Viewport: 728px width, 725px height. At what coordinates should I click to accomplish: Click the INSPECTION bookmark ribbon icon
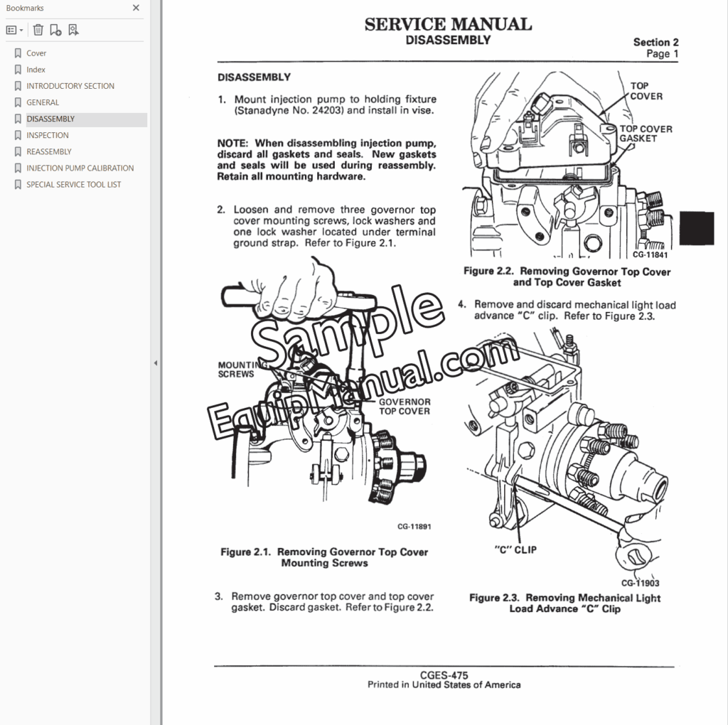[18, 135]
